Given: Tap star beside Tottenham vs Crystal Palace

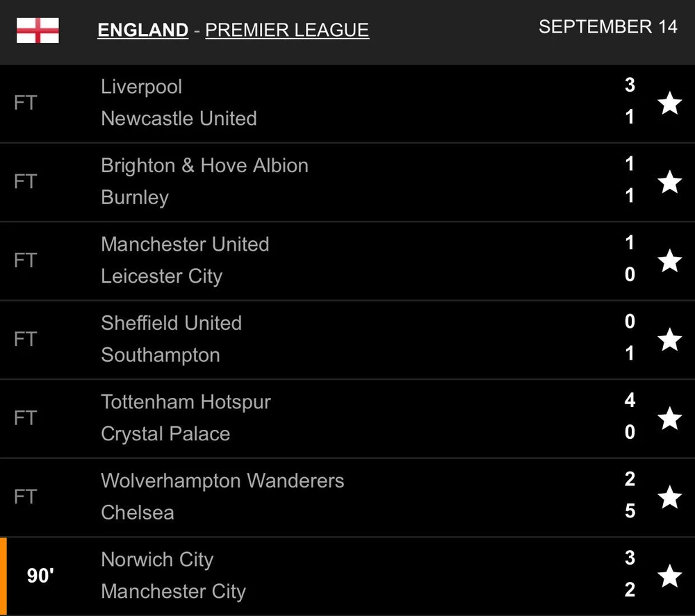Looking at the screenshot, I should point(669,419).
